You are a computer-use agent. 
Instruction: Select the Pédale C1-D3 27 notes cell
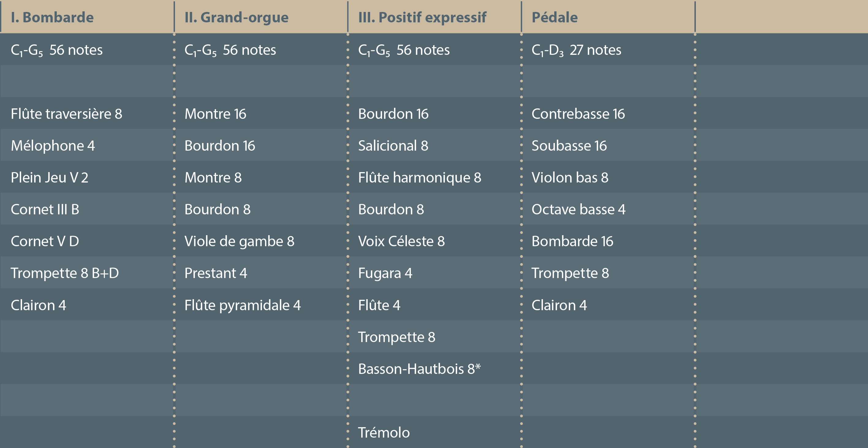click(576, 50)
